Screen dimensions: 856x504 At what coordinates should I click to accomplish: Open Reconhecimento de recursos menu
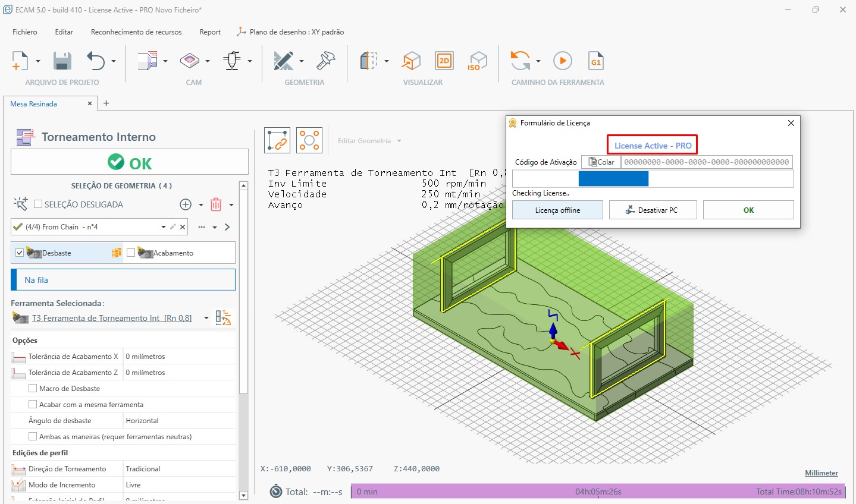[136, 32]
